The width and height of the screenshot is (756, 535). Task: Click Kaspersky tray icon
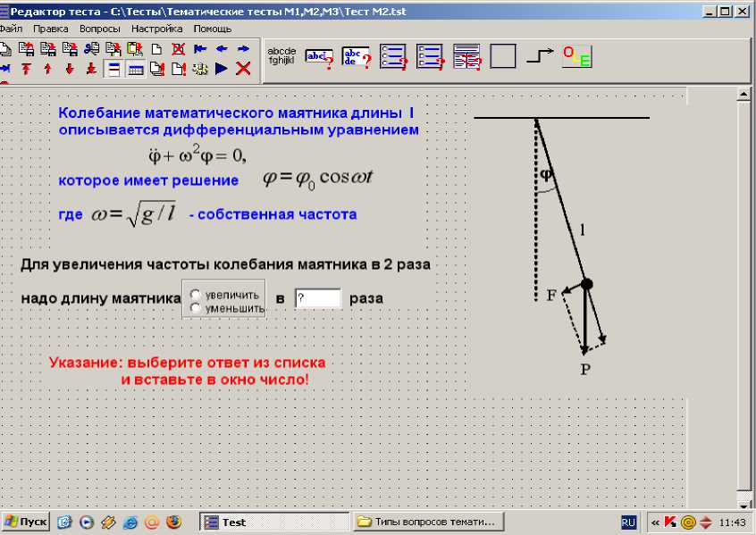(671, 522)
